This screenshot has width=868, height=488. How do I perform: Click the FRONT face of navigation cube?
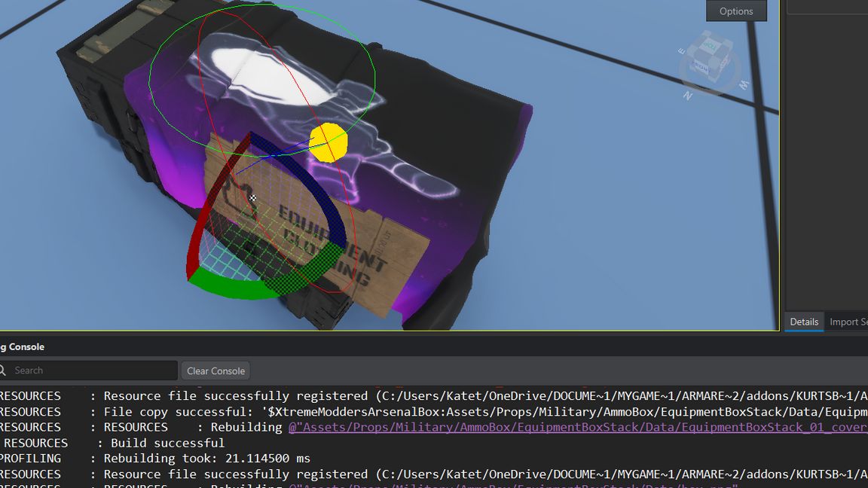[702, 69]
